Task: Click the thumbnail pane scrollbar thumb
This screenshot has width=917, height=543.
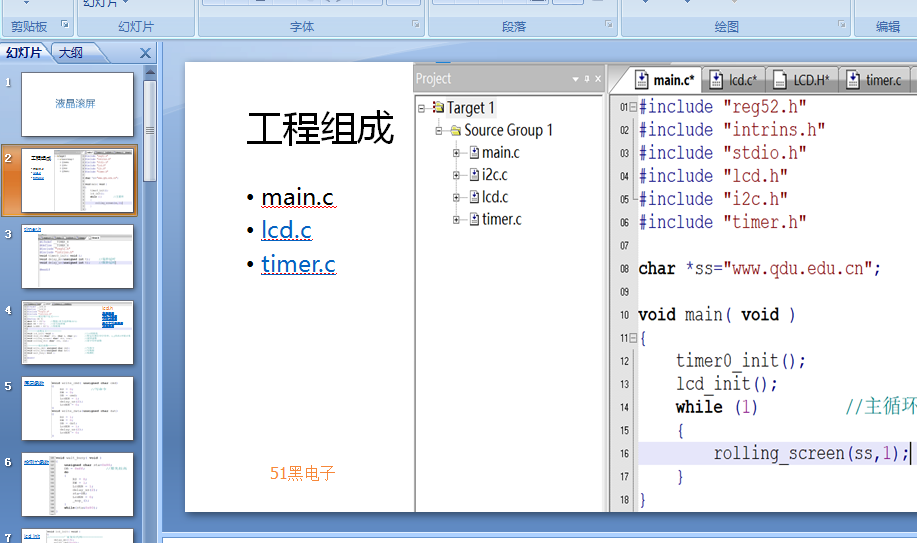Action: tap(150, 131)
